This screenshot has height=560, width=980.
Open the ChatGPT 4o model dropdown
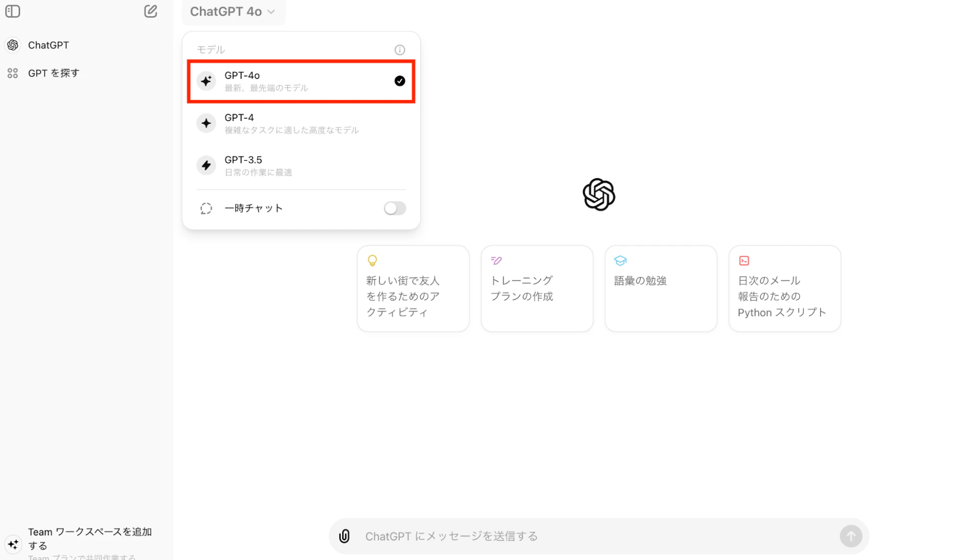coord(233,11)
